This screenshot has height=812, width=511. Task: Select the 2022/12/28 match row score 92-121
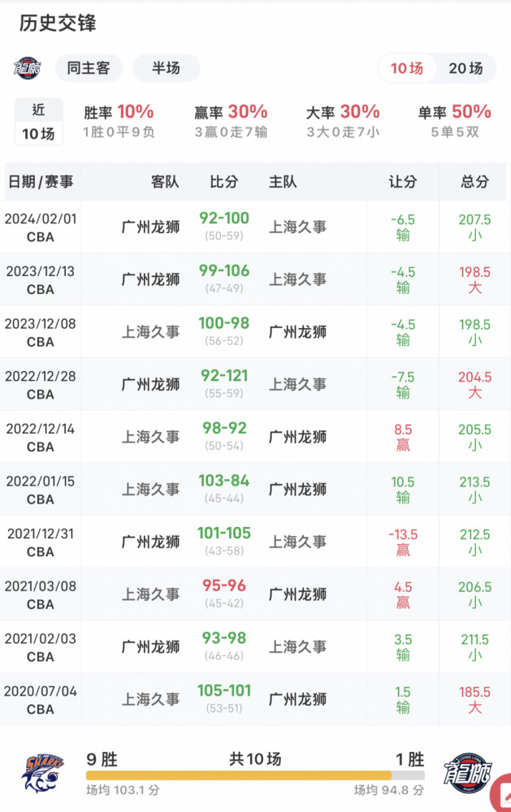223,376
